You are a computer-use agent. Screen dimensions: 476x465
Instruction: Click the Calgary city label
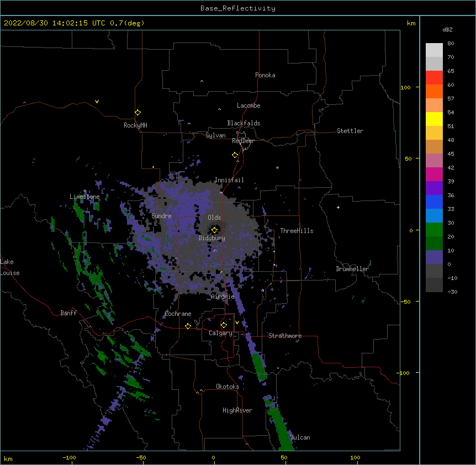220,333
